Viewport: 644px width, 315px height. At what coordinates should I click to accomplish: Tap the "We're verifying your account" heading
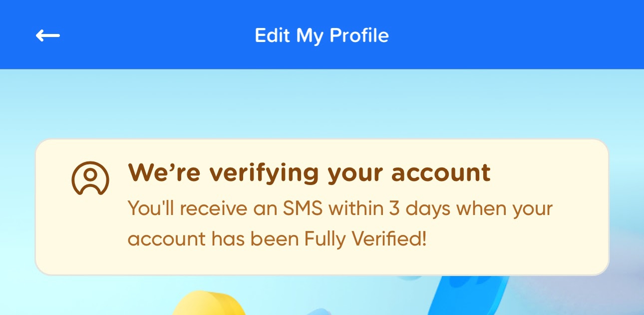coord(309,173)
